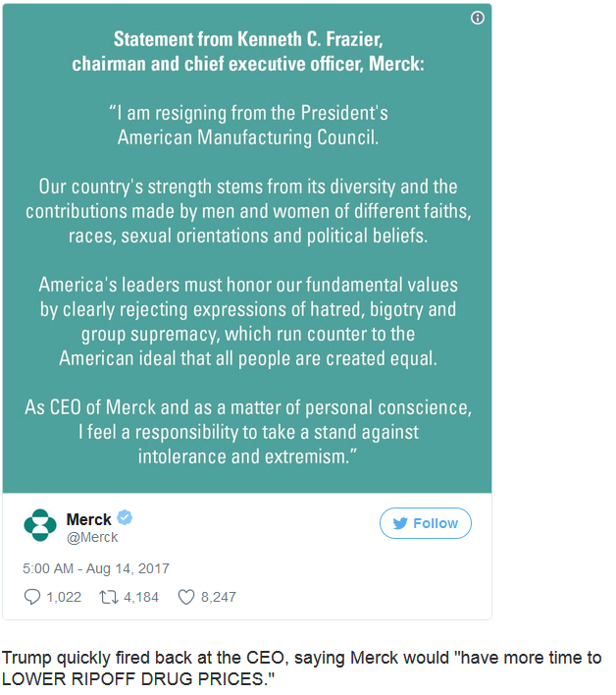
Task: Click the reply speech bubble icon
Action: 32,597
